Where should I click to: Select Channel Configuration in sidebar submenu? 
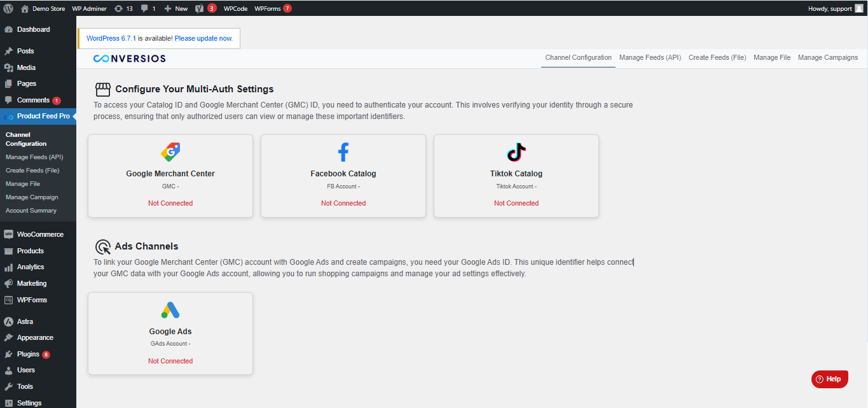point(26,139)
